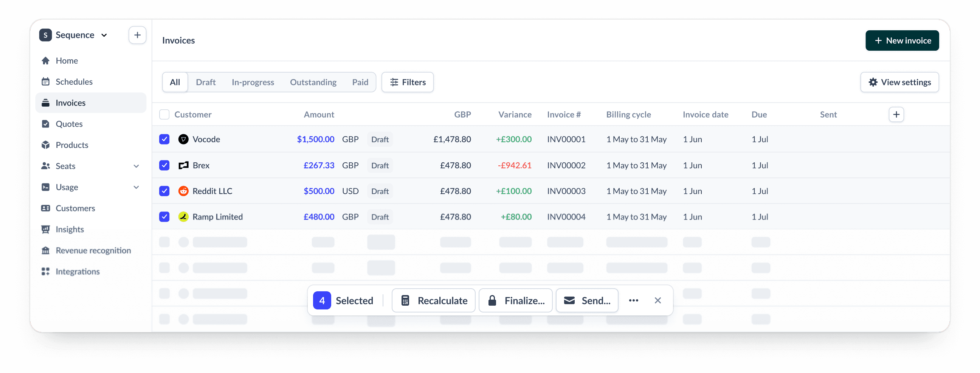Toggle the select-all checkbox in header
Screen dimensions: 980x373
click(x=164, y=114)
